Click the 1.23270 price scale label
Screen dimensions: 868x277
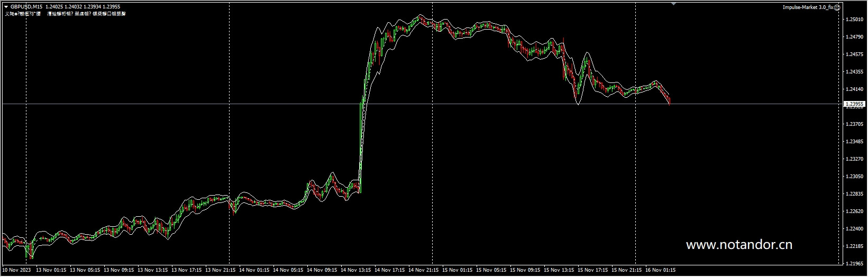(x=855, y=159)
